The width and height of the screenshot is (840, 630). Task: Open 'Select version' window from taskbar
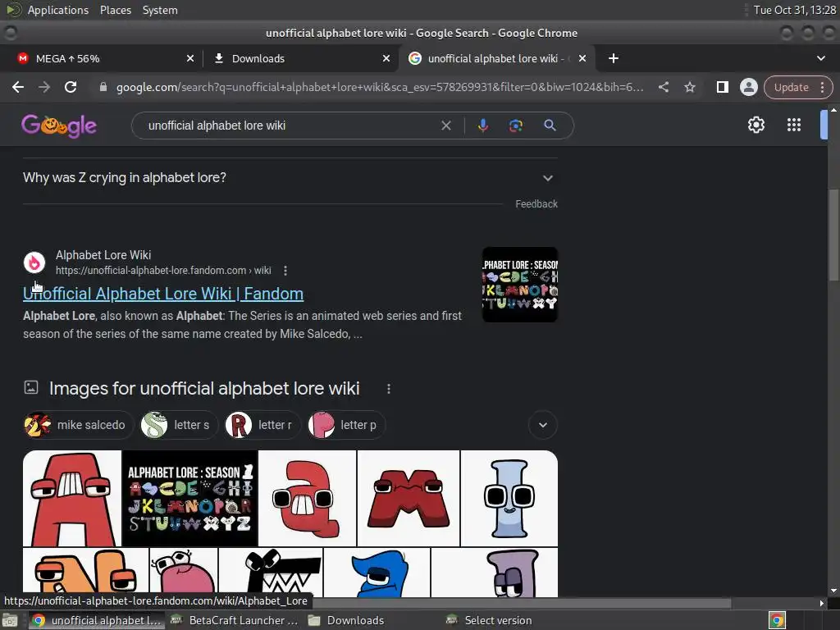(490, 620)
